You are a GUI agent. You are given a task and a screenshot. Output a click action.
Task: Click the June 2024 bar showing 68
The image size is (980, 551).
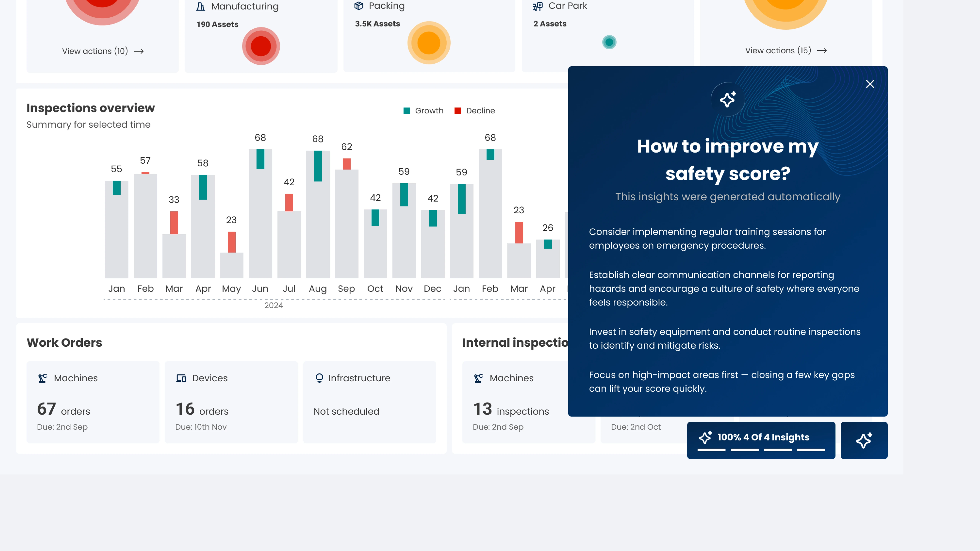pos(260,213)
